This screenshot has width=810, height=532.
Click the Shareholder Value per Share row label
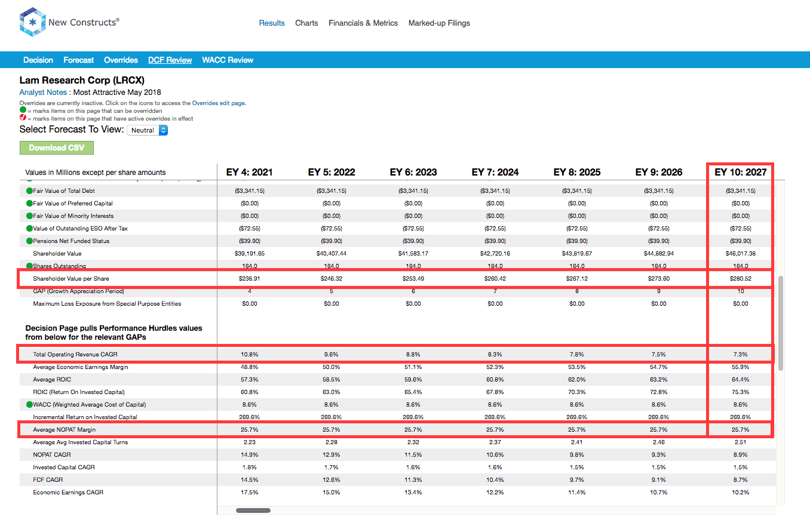[x=71, y=279]
